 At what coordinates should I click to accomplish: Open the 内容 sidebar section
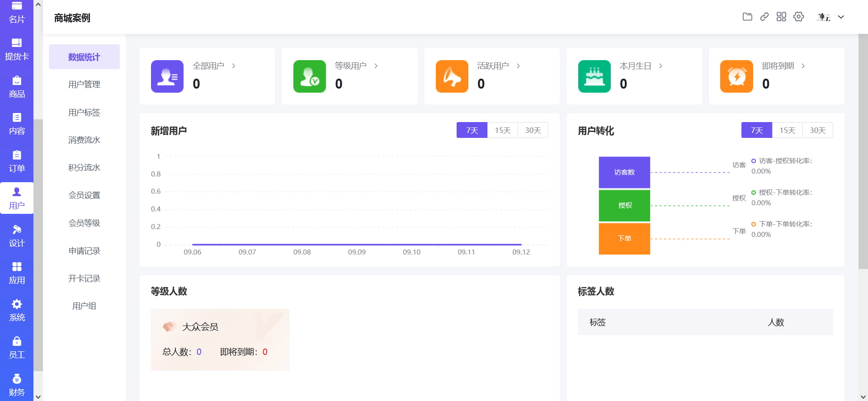click(17, 124)
